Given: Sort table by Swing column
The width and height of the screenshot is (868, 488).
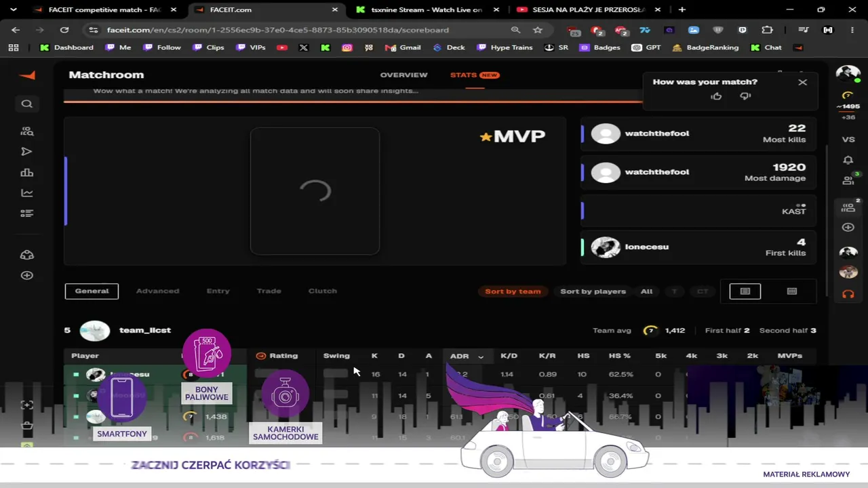Looking at the screenshot, I should (336, 356).
